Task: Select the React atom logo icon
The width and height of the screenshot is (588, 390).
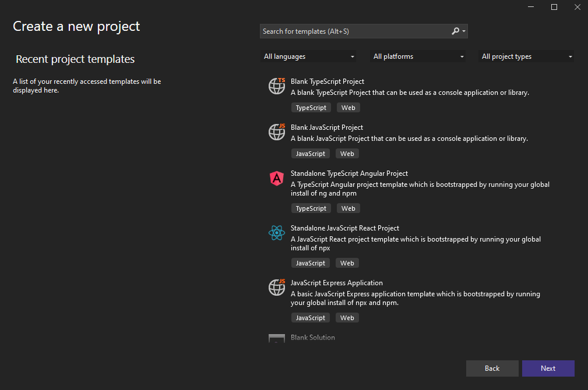Action: tap(277, 233)
